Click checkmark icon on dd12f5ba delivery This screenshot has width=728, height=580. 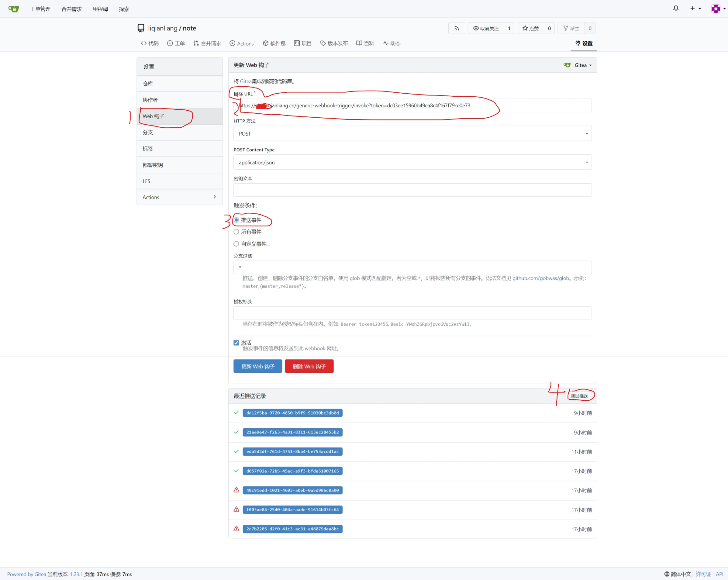point(236,413)
